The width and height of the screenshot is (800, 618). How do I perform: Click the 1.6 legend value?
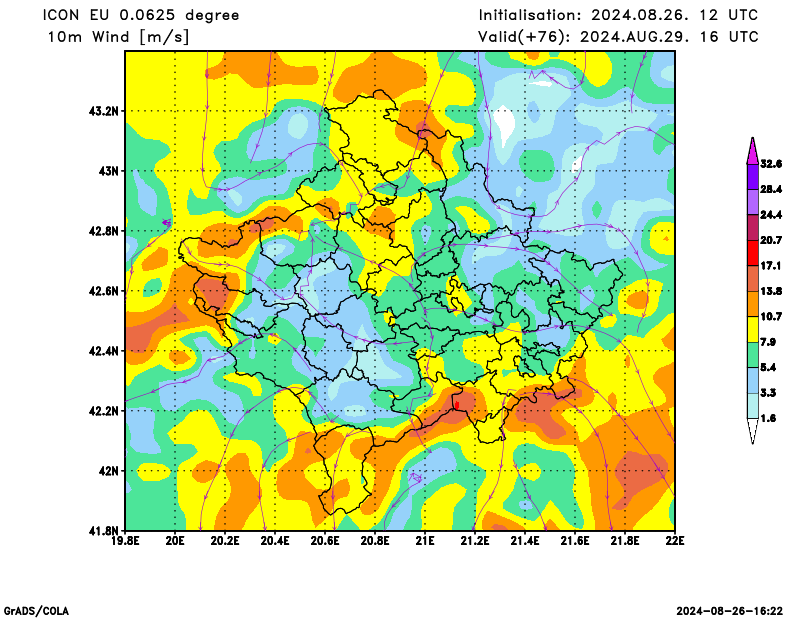pos(768,418)
